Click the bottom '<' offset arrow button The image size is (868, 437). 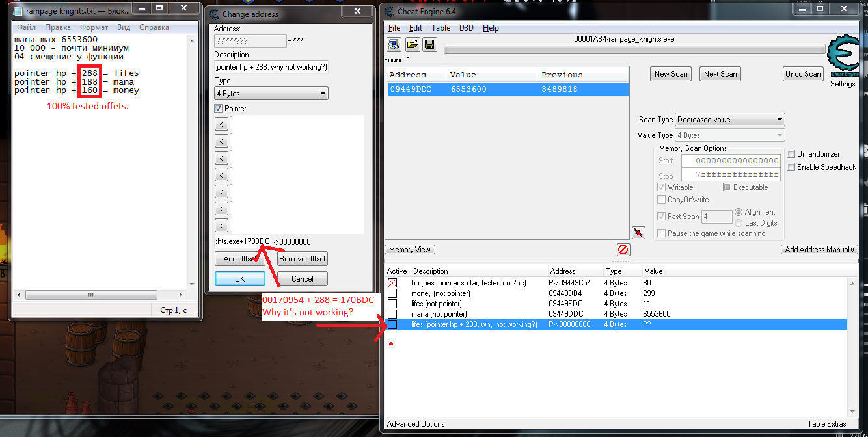click(221, 226)
